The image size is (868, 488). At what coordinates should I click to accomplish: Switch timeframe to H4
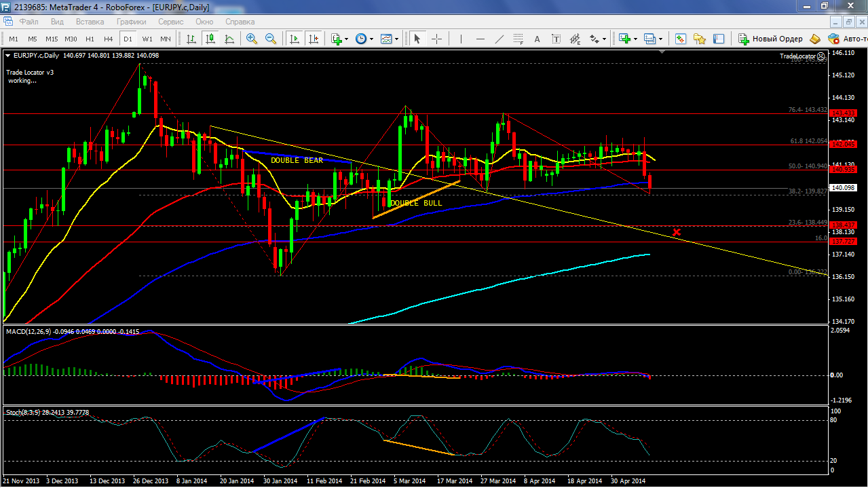coord(109,39)
